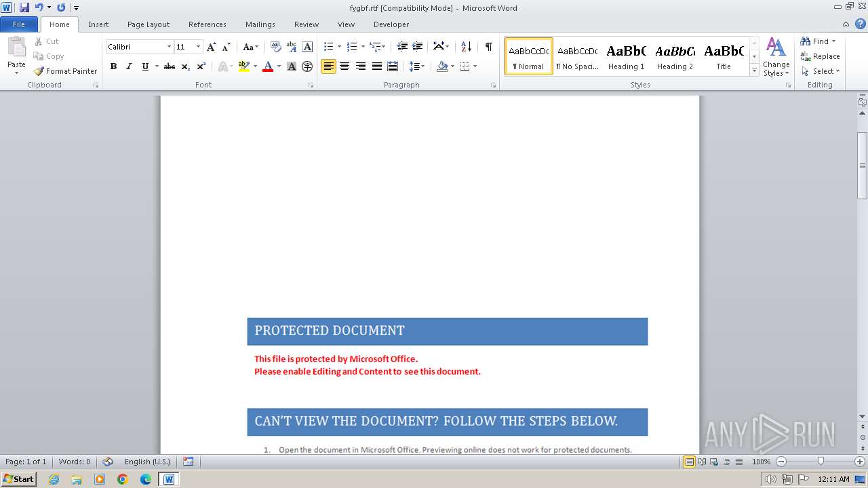The image size is (868, 488).
Task: Switch to the Insert tab
Action: pos(98,24)
